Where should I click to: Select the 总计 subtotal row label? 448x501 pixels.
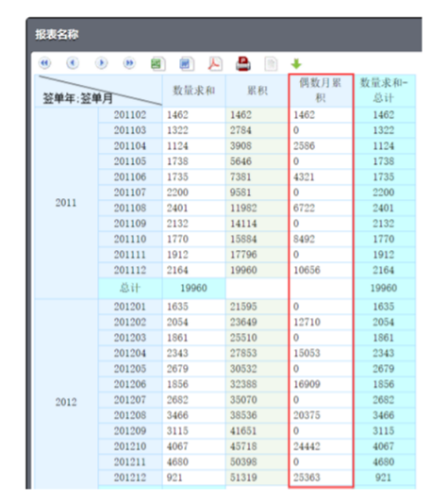tap(130, 288)
